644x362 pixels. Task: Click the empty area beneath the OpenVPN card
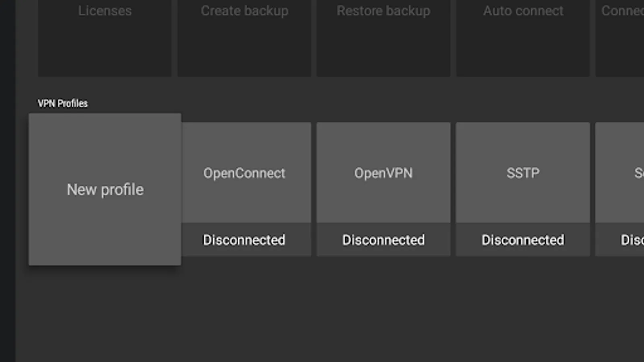coord(383,310)
